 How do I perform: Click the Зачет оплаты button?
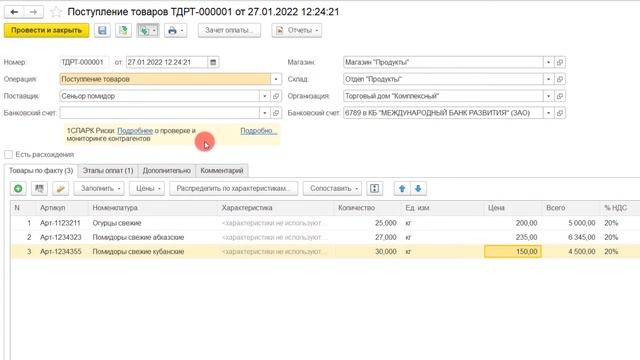(x=229, y=31)
